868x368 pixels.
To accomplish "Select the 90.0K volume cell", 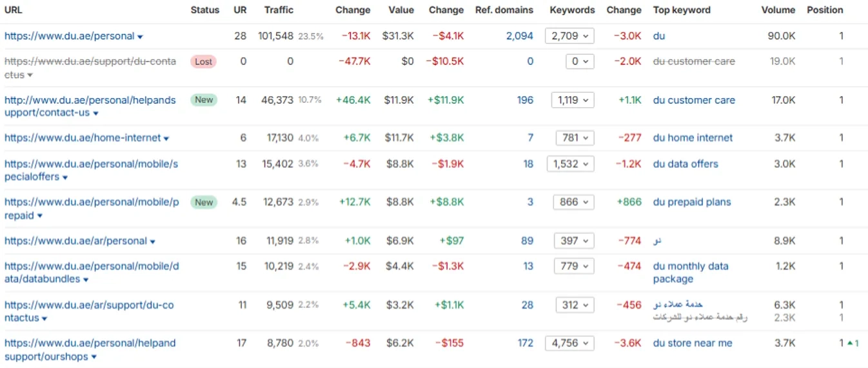I will click(782, 36).
